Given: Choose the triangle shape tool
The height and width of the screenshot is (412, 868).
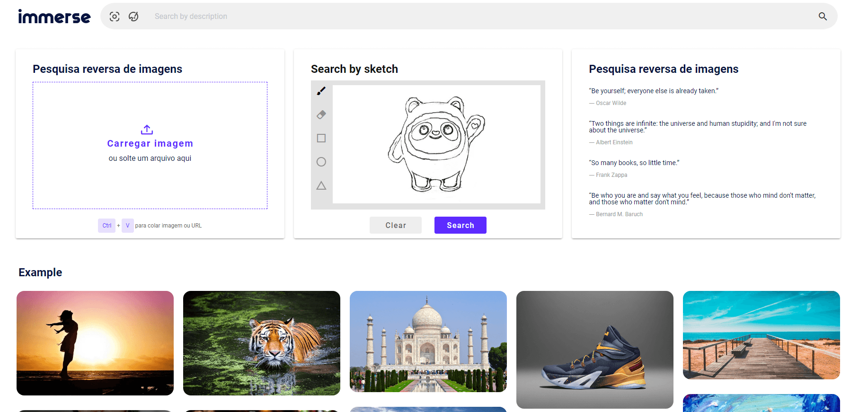Looking at the screenshot, I should [321, 185].
